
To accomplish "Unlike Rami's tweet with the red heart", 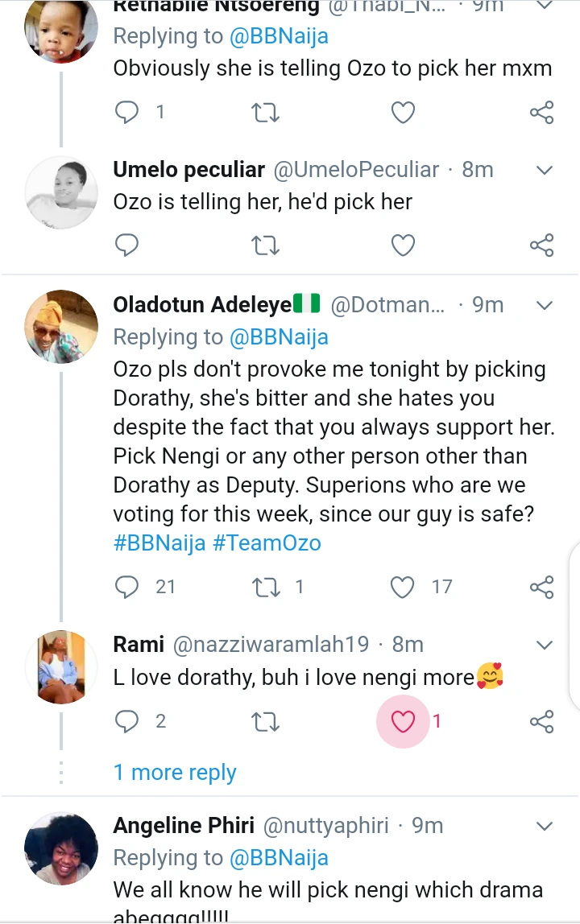I will [403, 722].
